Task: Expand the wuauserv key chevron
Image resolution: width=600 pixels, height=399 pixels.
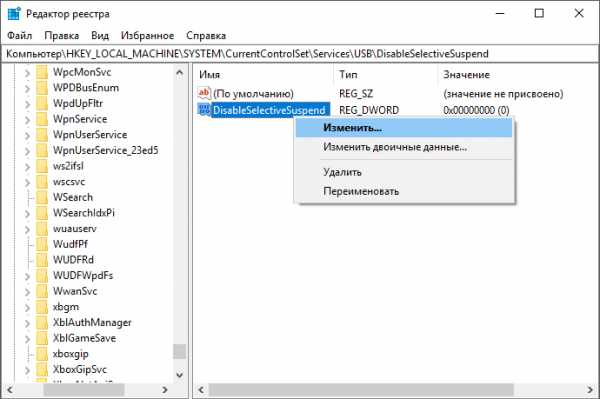Action: tap(27, 229)
